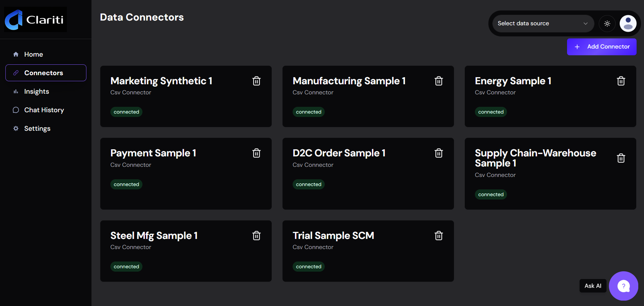This screenshot has width=644, height=306.
Task: Click the Clariti logo
Action: 35,20
